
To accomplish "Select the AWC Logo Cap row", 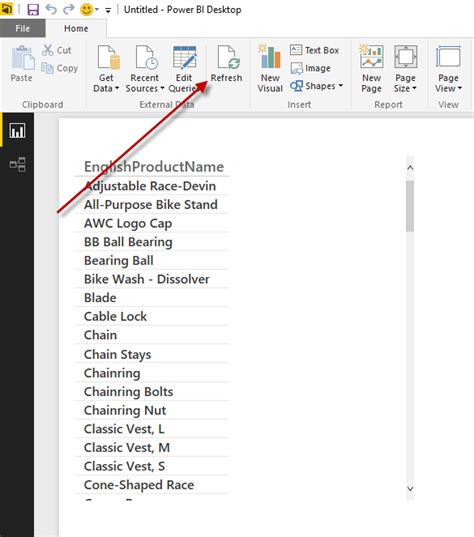I will coord(152,223).
